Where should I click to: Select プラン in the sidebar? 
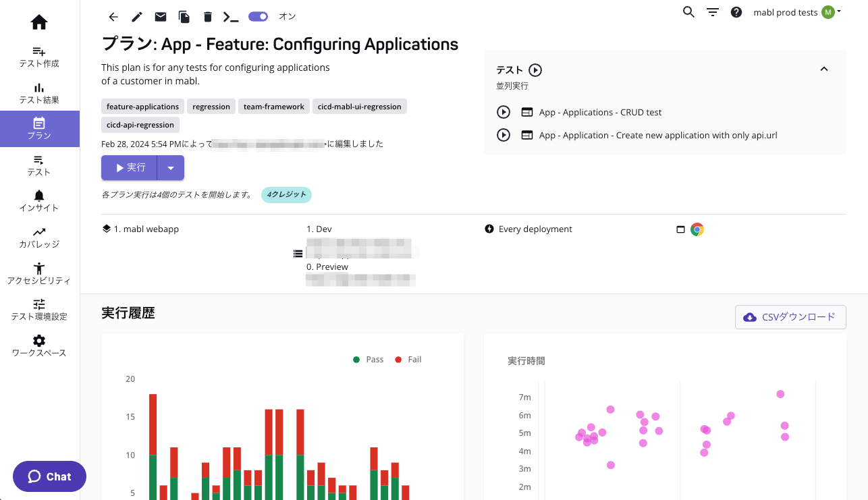(x=39, y=129)
